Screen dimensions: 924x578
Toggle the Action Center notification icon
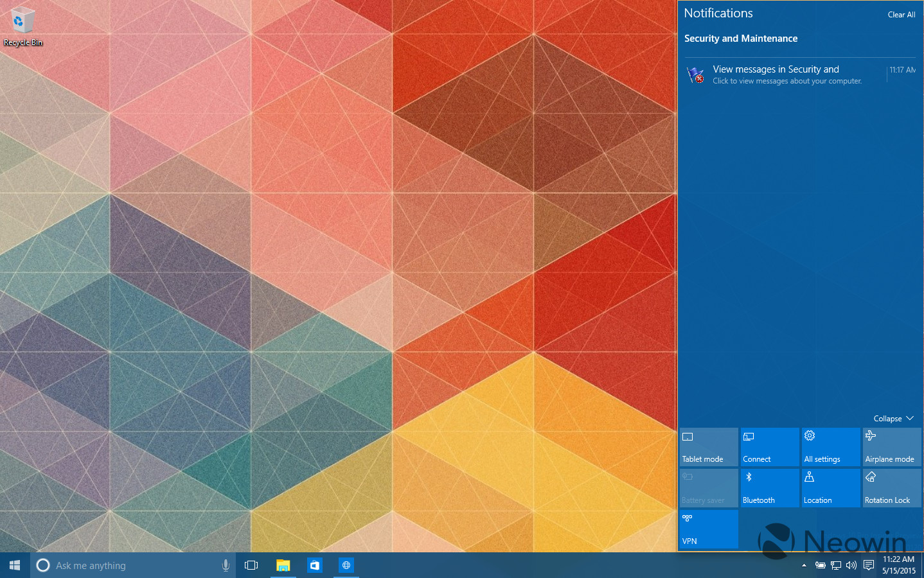click(x=869, y=565)
